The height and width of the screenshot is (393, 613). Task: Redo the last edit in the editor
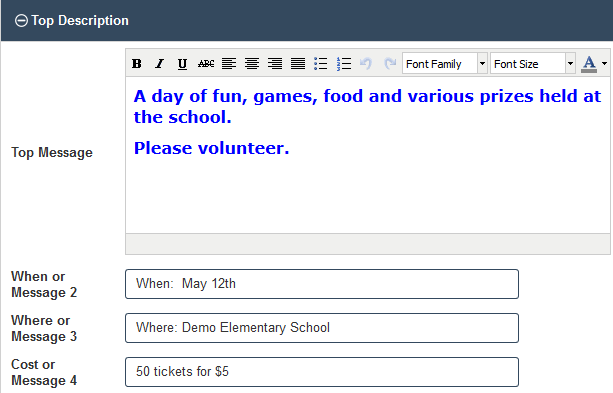pos(390,63)
